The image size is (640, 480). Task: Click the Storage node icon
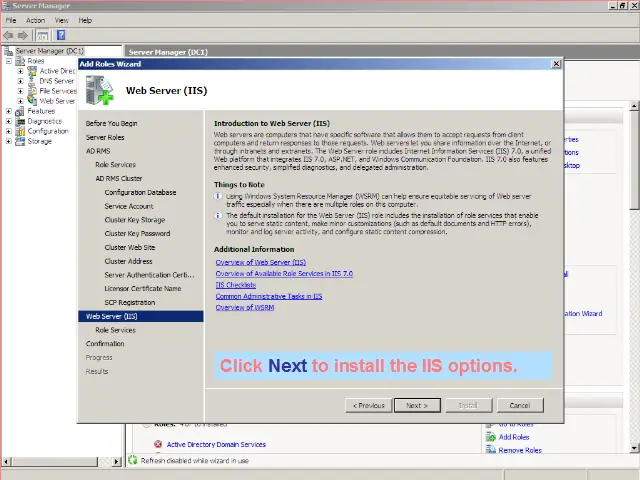pyautogui.click(x=20, y=141)
